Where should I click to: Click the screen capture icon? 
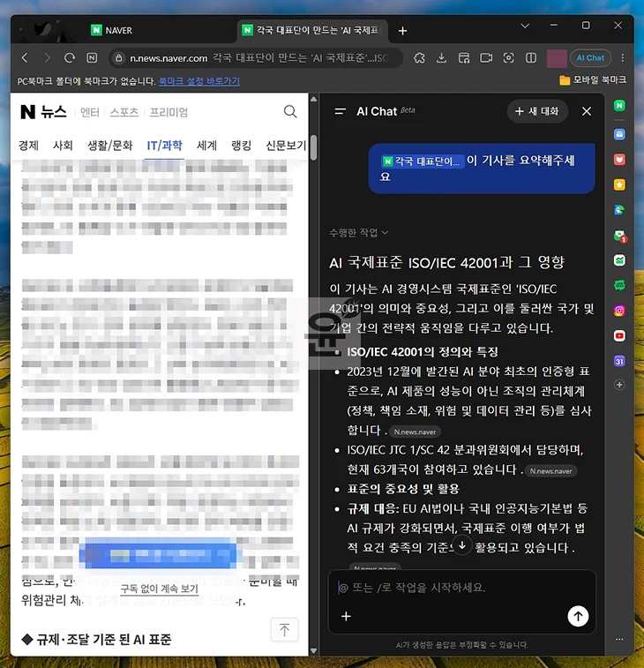(508, 58)
